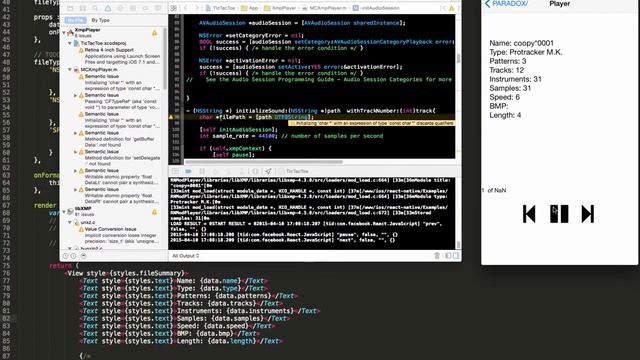The image size is (640, 360).
Task: Open the related items grid icon in jump bar
Action: click(x=173, y=8)
